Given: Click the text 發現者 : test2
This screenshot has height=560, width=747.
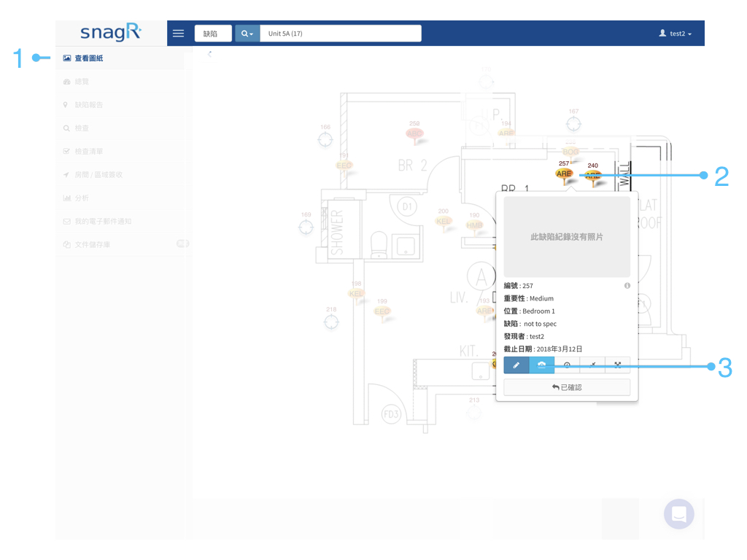Looking at the screenshot, I should click(x=524, y=336).
